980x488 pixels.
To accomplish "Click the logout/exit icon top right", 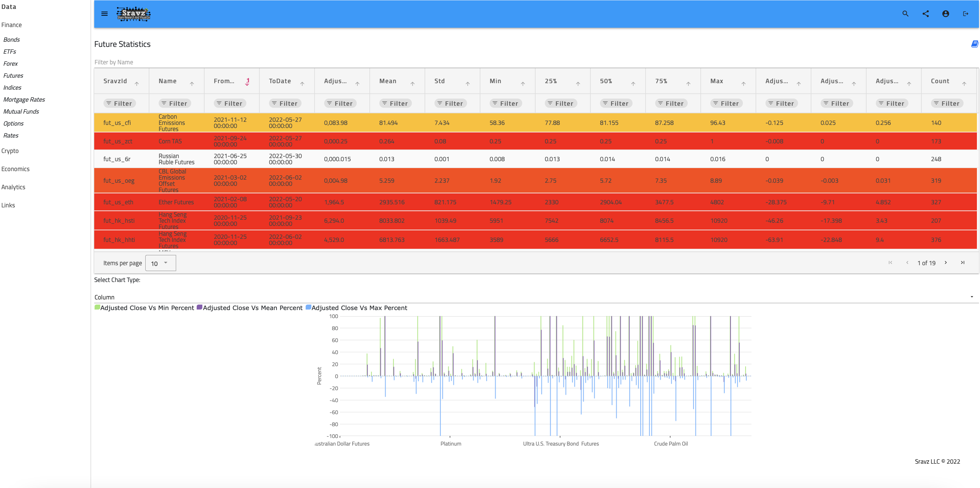I will 965,14.
